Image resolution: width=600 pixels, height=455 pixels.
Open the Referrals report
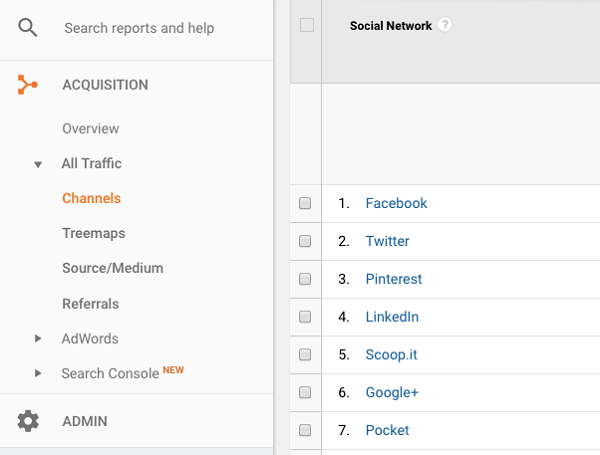[91, 304]
